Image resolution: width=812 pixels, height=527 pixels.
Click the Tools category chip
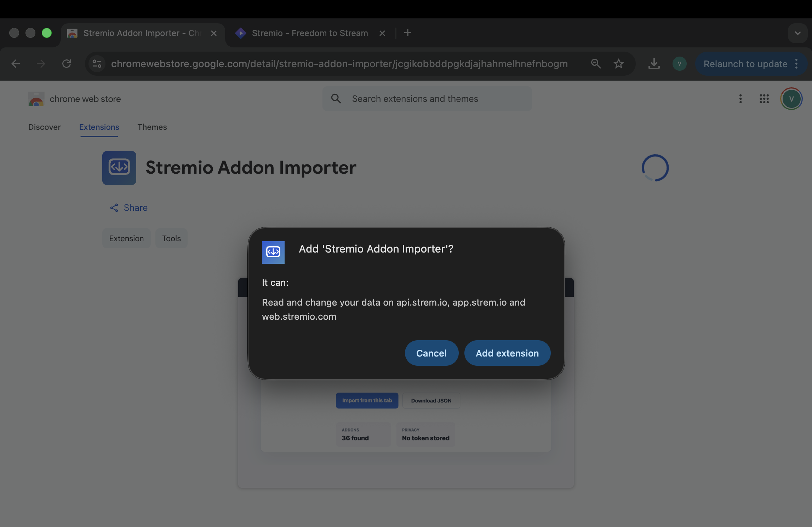point(171,238)
